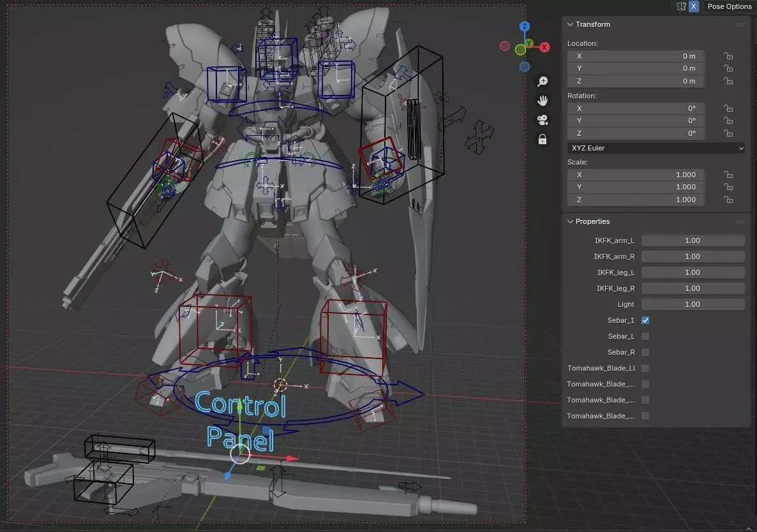Image resolution: width=757 pixels, height=532 pixels.
Task: Lock the Location X value
Action: pyautogui.click(x=728, y=56)
